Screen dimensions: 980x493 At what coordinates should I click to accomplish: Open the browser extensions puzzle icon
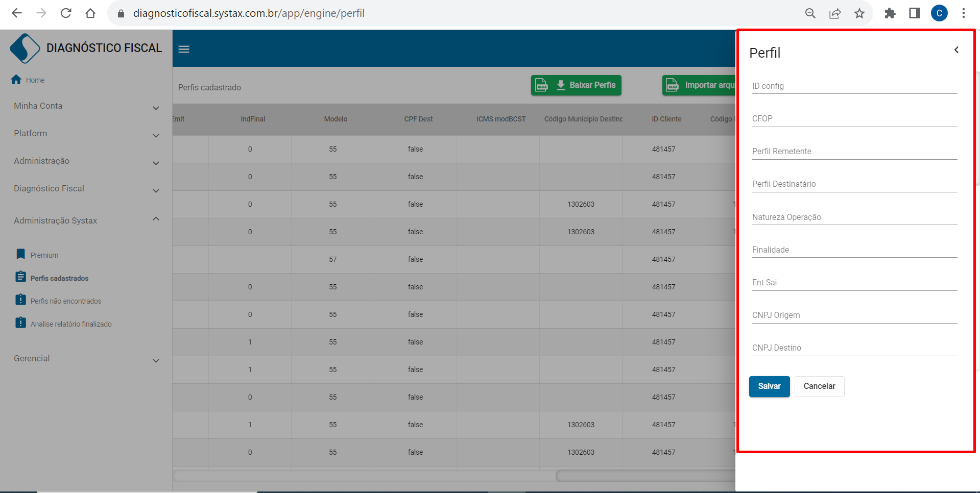890,13
